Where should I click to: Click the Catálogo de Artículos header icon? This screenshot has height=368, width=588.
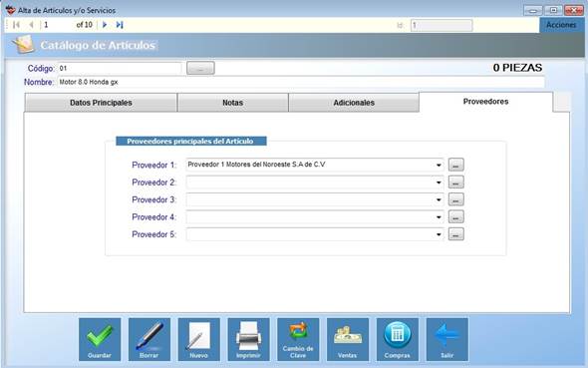tap(23, 45)
